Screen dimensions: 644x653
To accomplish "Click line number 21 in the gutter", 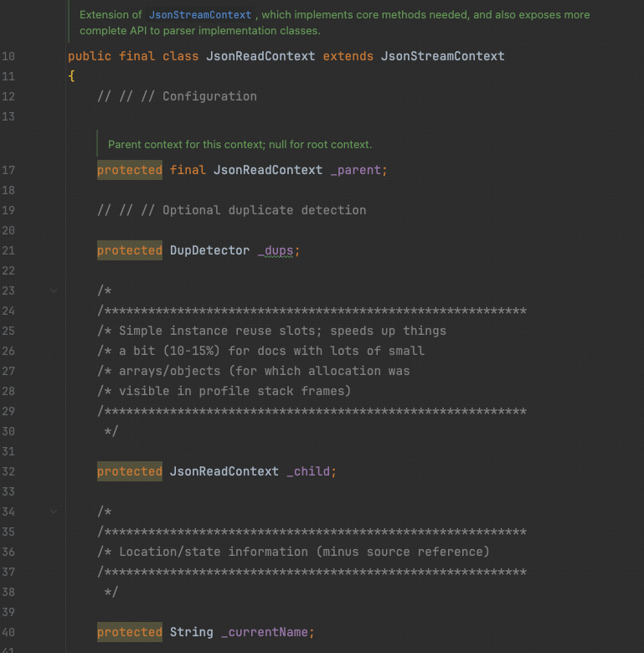I will tap(8, 250).
